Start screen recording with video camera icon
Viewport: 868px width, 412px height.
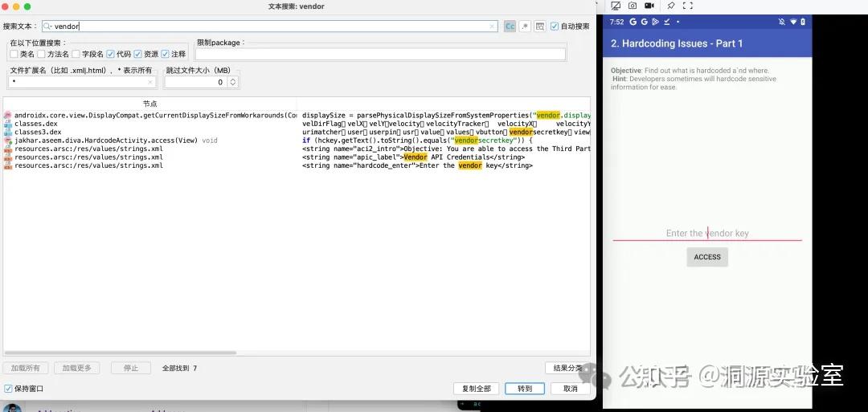pos(651,6)
